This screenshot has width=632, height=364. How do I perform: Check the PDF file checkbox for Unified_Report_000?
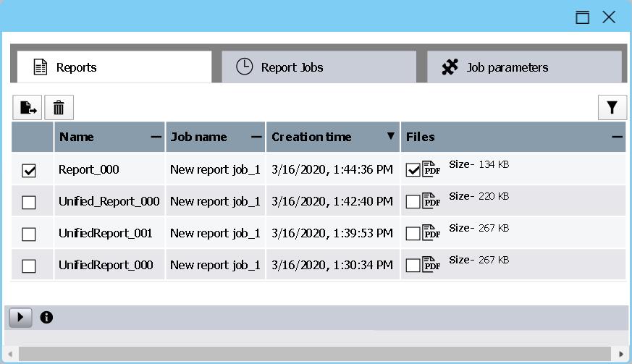pos(413,202)
